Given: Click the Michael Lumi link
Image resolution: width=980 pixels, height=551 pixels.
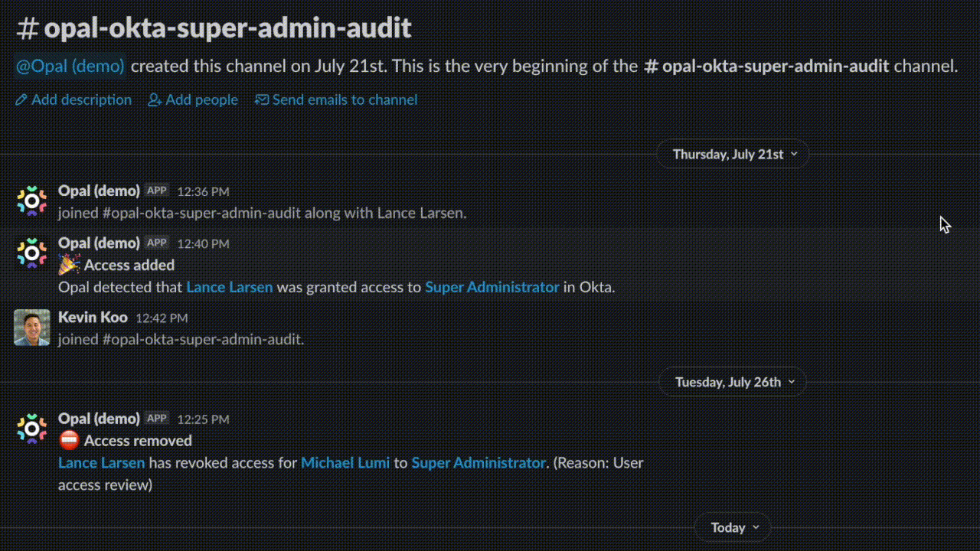Looking at the screenshot, I should tap(345, 463).
